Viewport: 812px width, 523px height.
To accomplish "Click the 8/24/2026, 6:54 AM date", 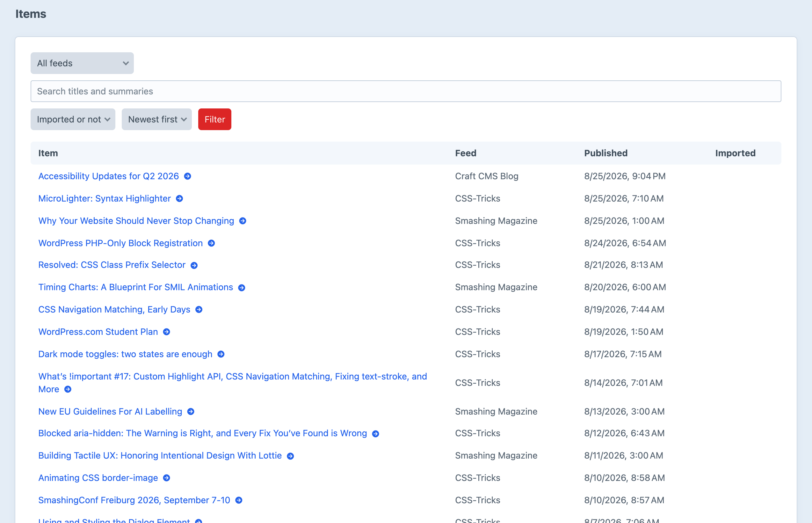I will [x=625, y=244].
